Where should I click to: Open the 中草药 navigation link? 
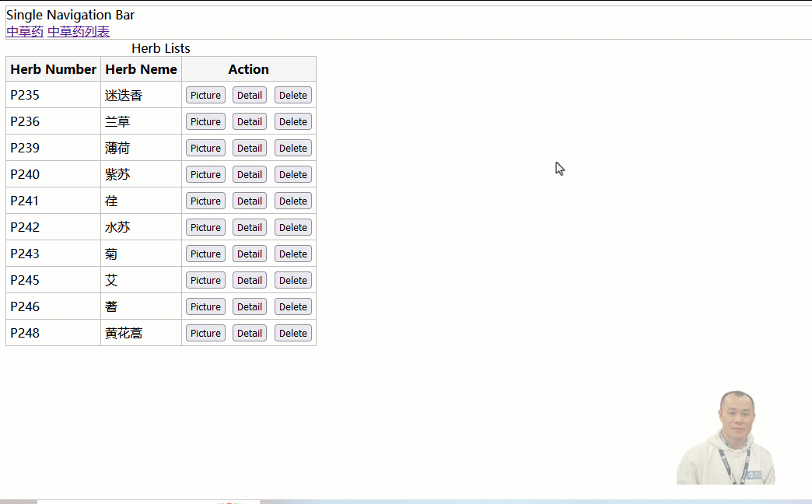[25, 32]
